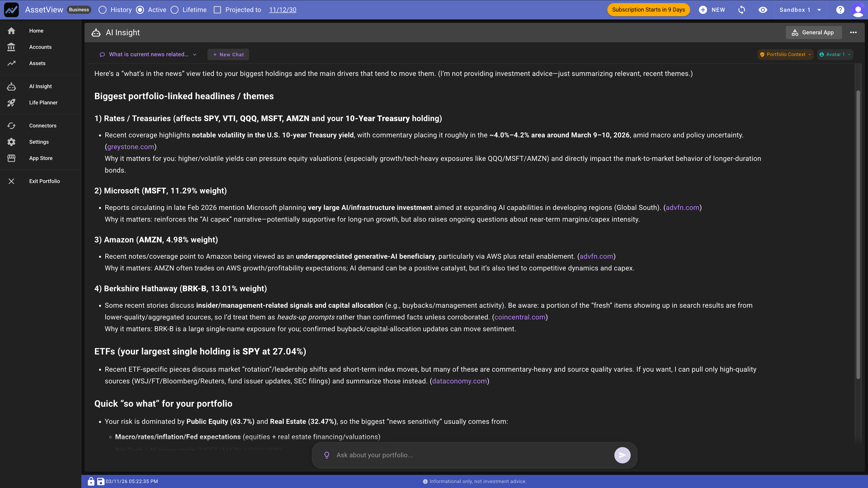Go to Connectors in the sidebar

tap(42, 126)
